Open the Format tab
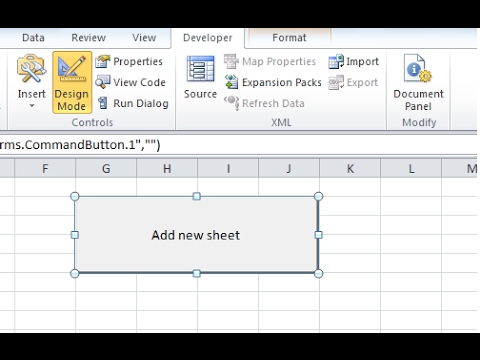The width and height of the screenshot is (480, 360). click(x=289, y=38)
